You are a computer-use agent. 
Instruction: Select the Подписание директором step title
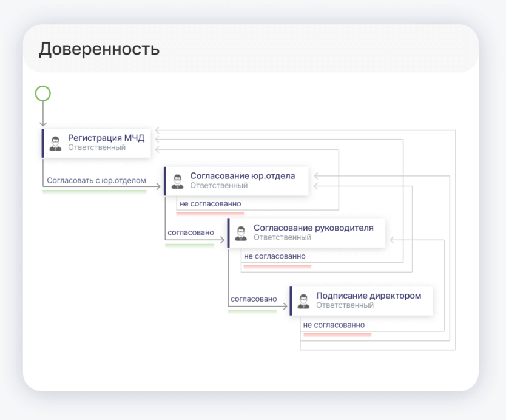tap(368, 296)
